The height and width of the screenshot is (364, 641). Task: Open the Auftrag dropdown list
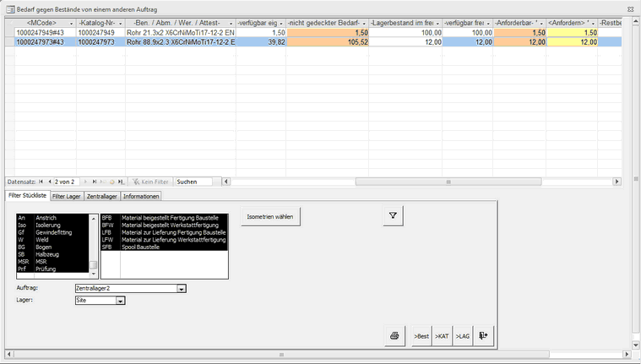point(182,288)
